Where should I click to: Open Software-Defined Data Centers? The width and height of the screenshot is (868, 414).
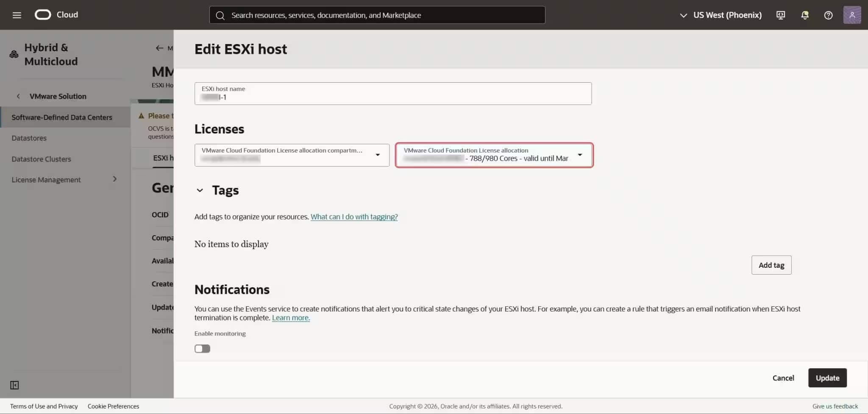click(x=62, y=117)
